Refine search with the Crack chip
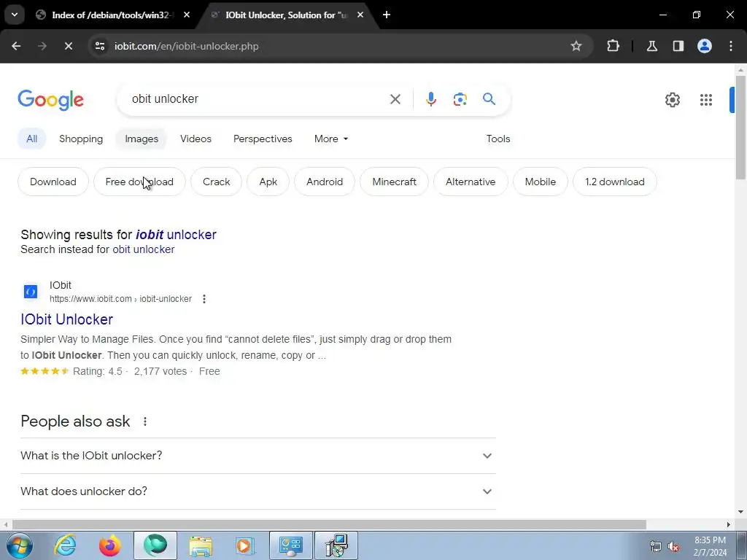Image resolution: width=747 pixels, height=560 pixels. click(216, 182)
